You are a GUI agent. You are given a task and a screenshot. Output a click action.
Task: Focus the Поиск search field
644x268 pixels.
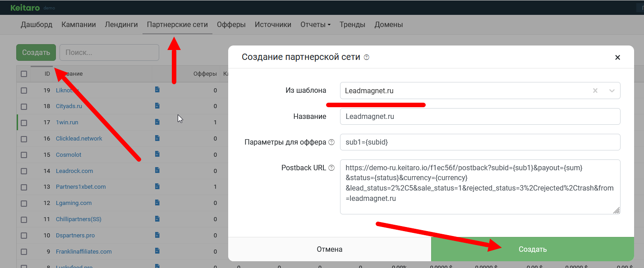109,52
